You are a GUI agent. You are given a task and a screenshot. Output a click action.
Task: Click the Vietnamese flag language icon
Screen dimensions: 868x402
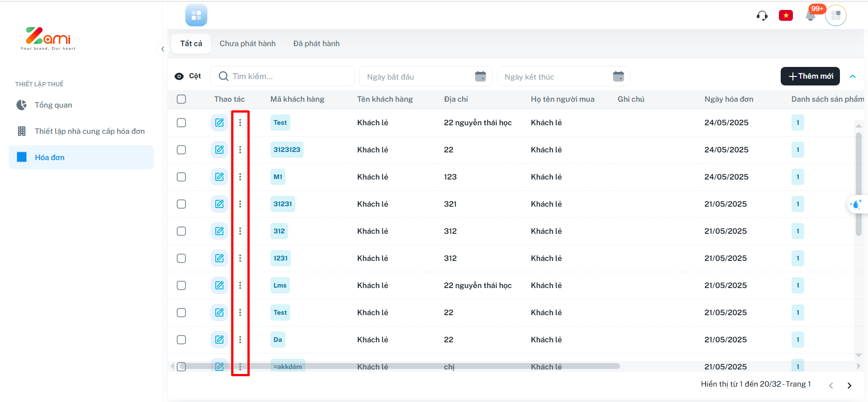[786, 16]
